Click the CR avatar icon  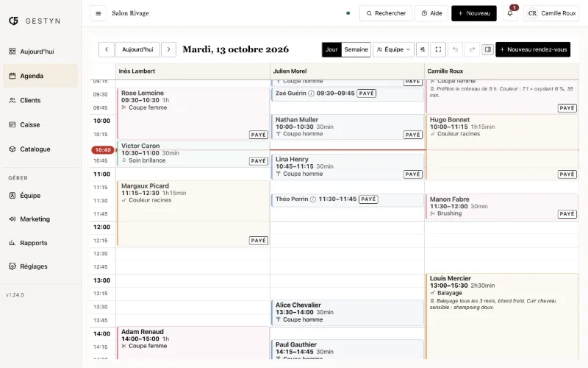532,13
